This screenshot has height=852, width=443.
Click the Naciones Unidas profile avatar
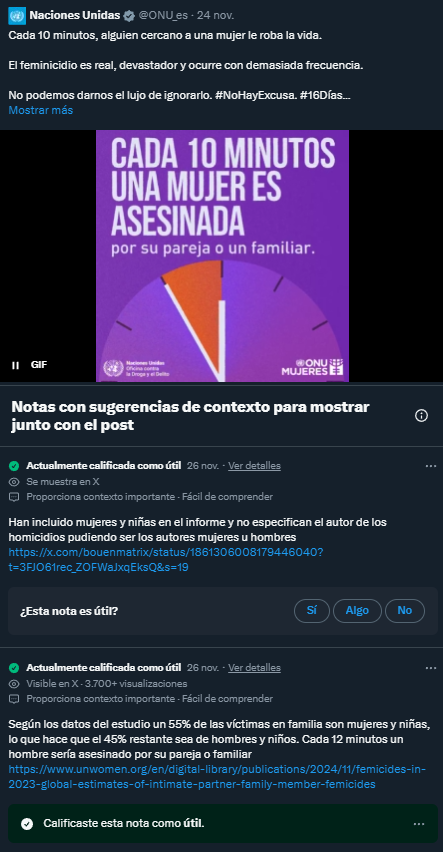click(17, 16)
